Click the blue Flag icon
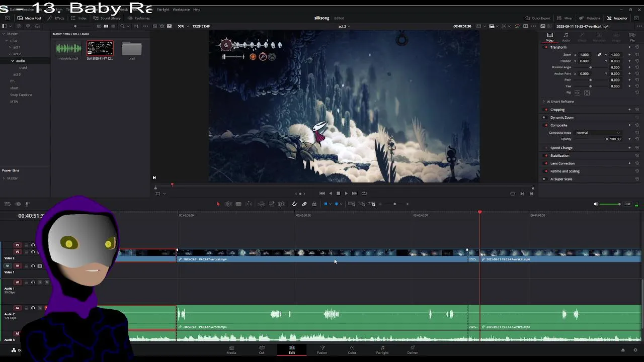This screenshot has height=362, width=644. 326,204
